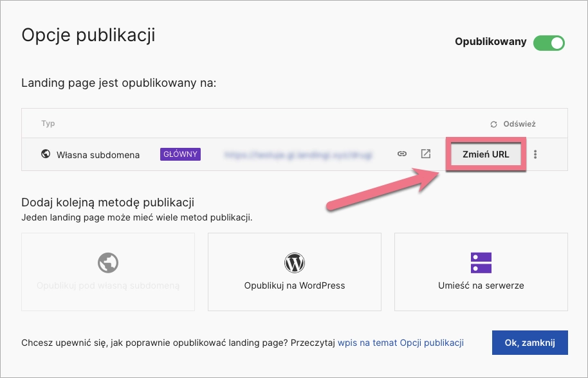Click the WordPress logo icon
588x378 pixels.
click(295, 262)
